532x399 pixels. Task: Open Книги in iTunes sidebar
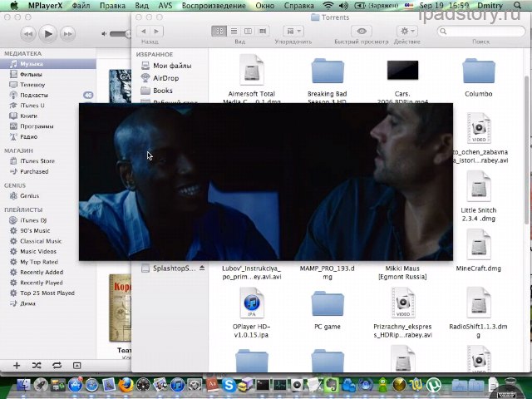pyautogui.click(x=28, y=116)
